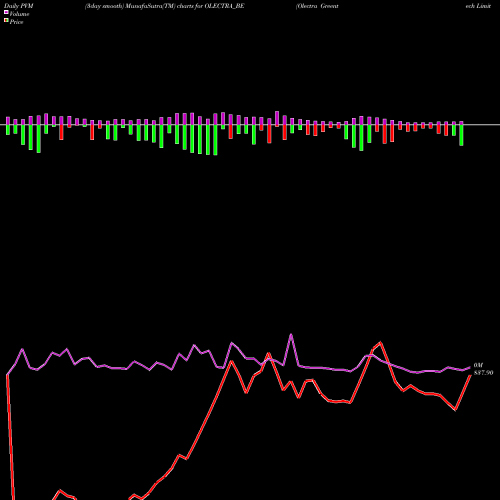Viewport: 500px width, 500px height.
Task: Click the '0M' volume value label
Action: (478, 365)
